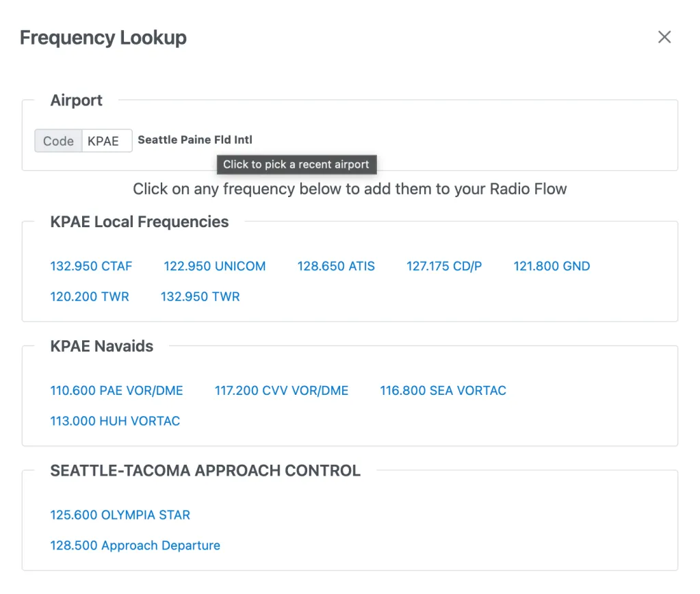Click the SEATTLE-TACOMA APPROACH CONTROL heading
The width and height of the screenshot is (700, 594).
click(x=205, y=471)
